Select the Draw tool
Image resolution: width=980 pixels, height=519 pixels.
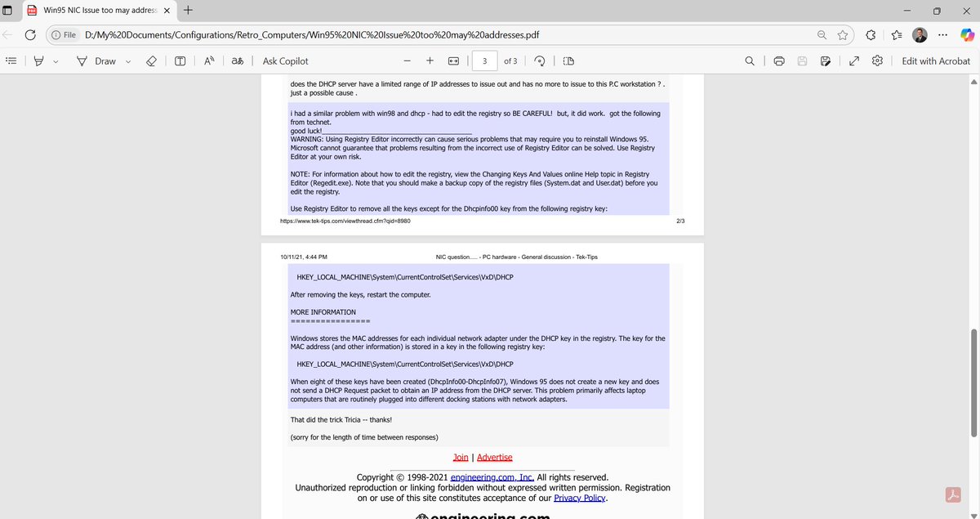click(96, 61)
